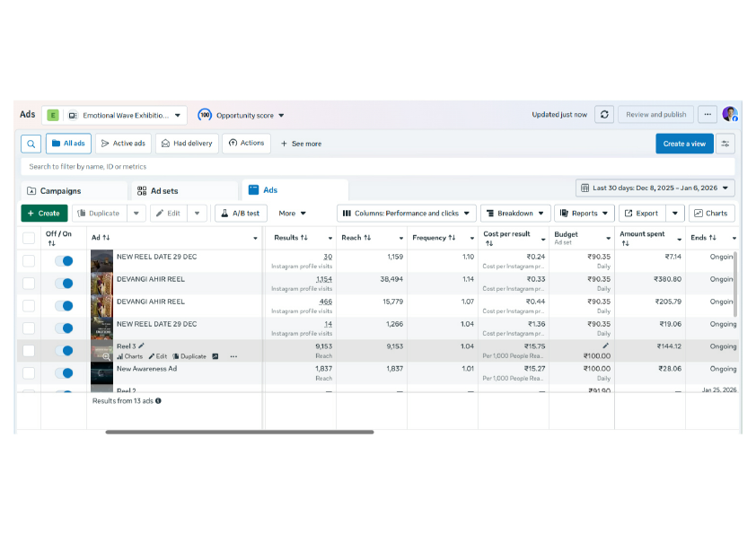The width and height of the screenshot is (756, 534).
Task: Sort by the Results column
Action: [x=303, y=238]
